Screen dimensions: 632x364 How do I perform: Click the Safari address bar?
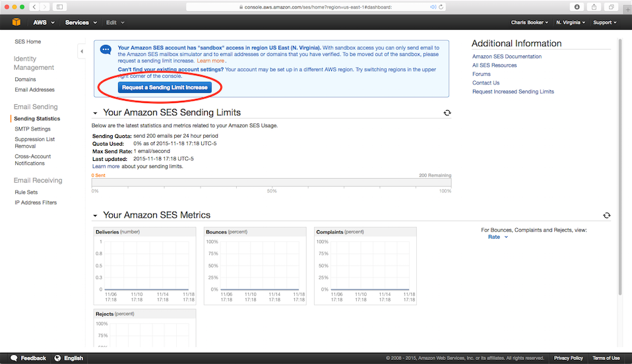point(315,7)
